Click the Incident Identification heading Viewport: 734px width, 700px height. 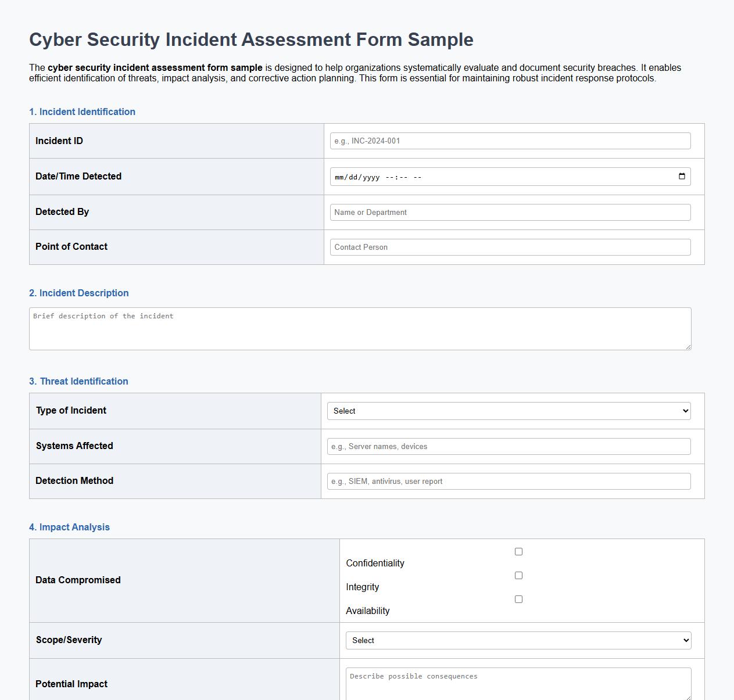pos(82,112)
